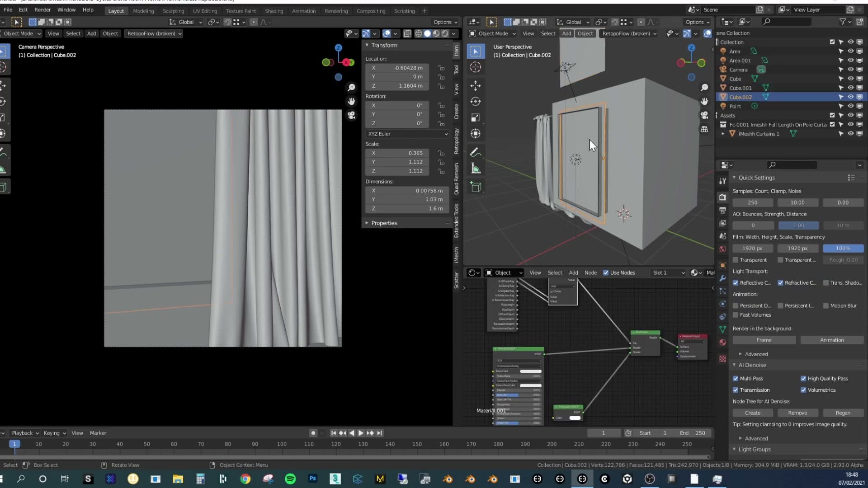Screen dimensions: 868x488
Task: Open Object Mode dropdown in left viewport
Action: (x=21, y=33)
